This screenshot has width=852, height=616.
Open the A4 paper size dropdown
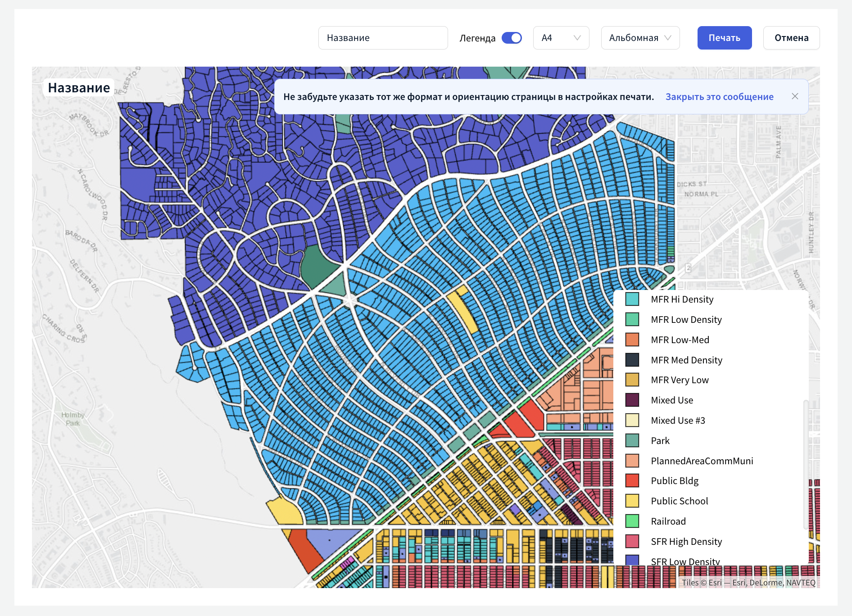point(561,38)
